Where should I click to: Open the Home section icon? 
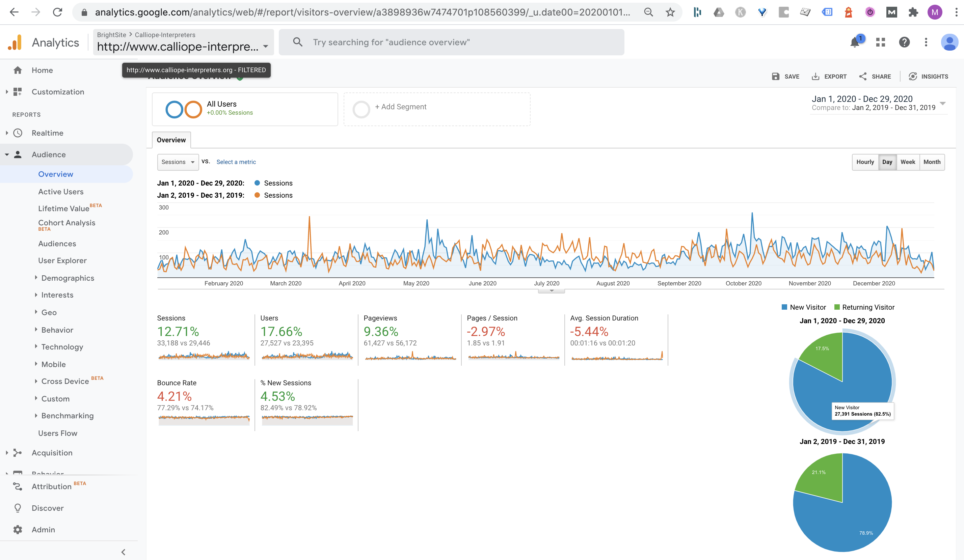pos(18,70)
